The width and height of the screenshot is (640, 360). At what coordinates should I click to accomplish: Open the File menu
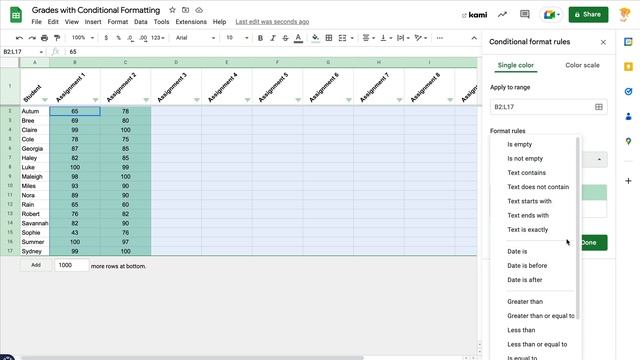pyautogui.click(x=36, y=22)
